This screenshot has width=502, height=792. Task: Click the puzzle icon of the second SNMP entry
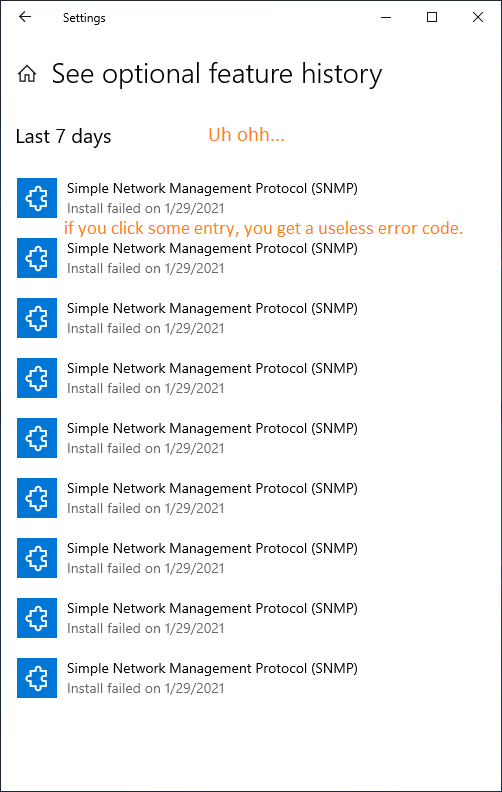[37, 258]
